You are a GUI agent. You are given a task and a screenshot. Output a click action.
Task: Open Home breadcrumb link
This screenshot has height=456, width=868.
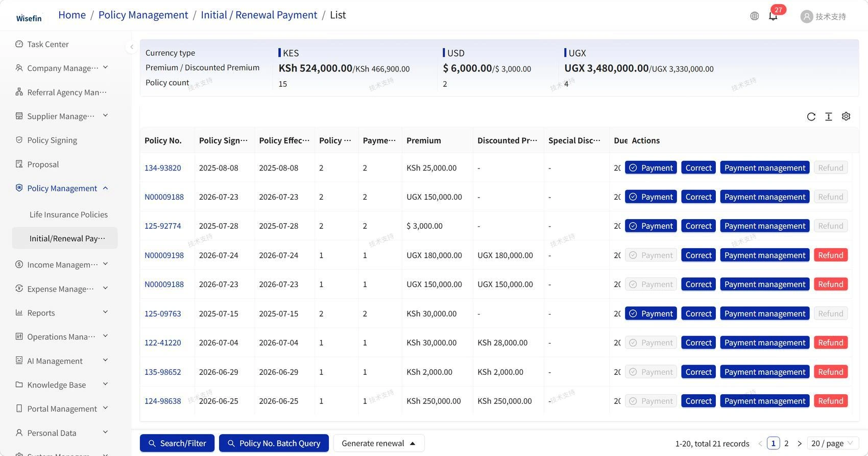click(72, 15)
